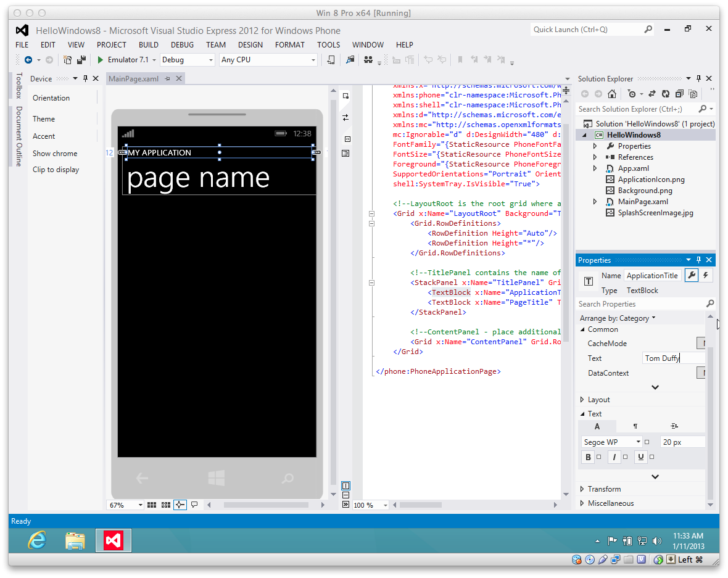This screenshot has height=578, width=728.
Task: Expand the References node arrow
Action: tap(595, 157)
